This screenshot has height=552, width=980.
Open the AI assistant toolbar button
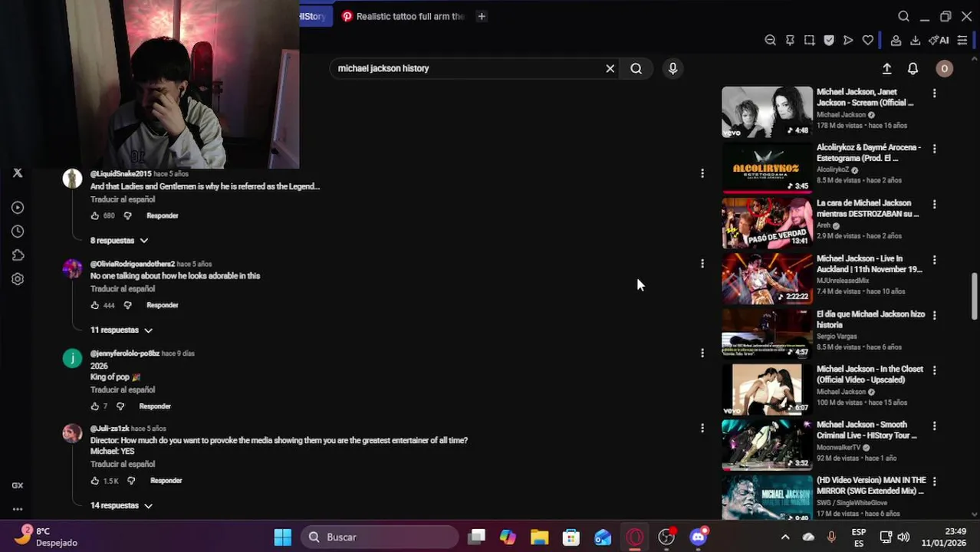pos(939,40)
